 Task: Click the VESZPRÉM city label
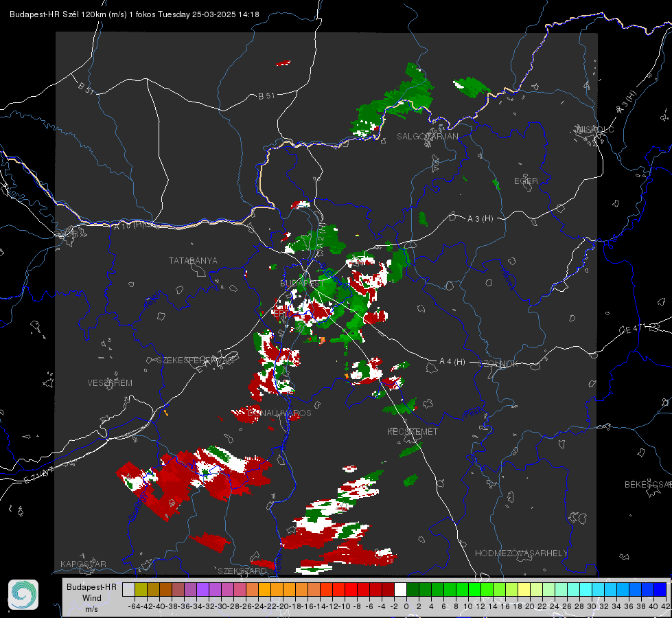click(x=110, y=383)
